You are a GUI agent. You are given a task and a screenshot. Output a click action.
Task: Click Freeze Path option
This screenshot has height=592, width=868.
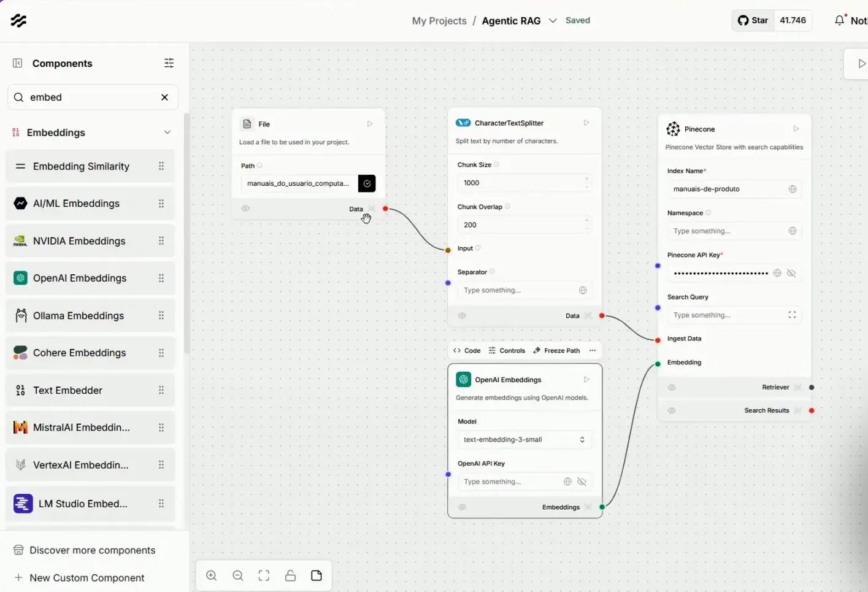point(556,351)
